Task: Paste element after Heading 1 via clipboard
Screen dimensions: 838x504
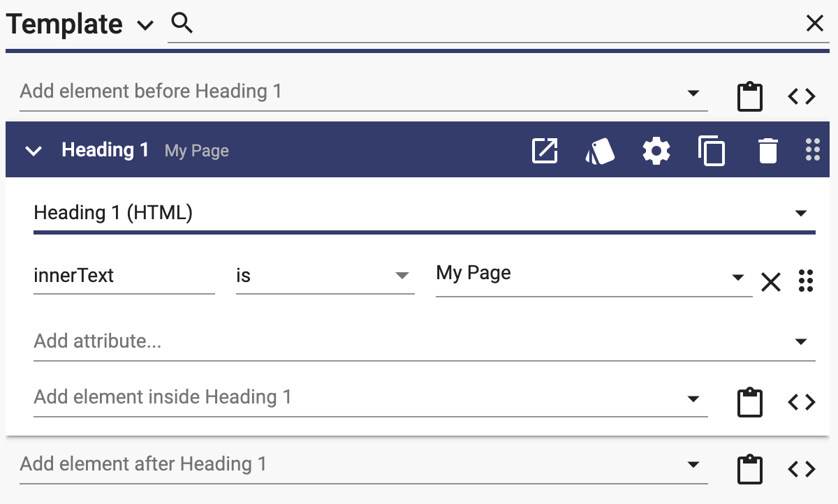Action: [x=750, y=469]
